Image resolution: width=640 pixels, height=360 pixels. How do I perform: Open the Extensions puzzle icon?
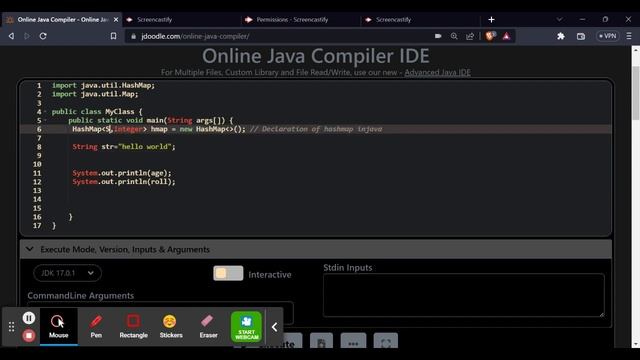561,36
